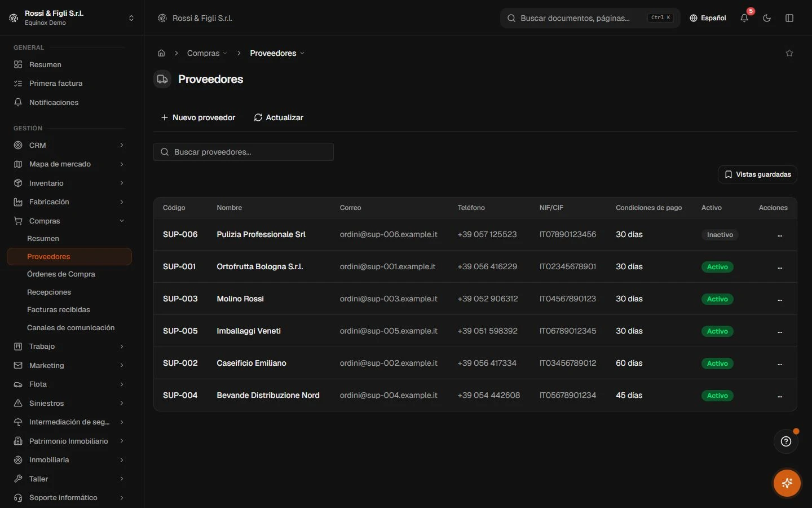
Task: Open the Proveedores breadcrumb dropdown
Action: 277,53
